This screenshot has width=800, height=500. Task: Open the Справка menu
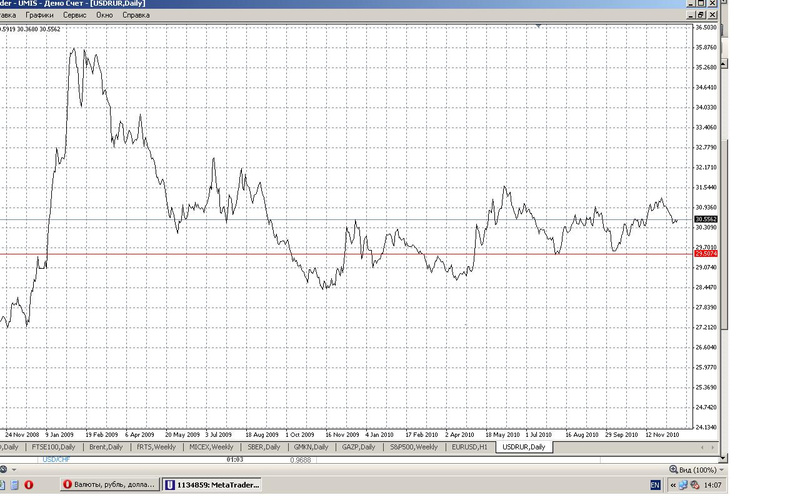(135, 16)
